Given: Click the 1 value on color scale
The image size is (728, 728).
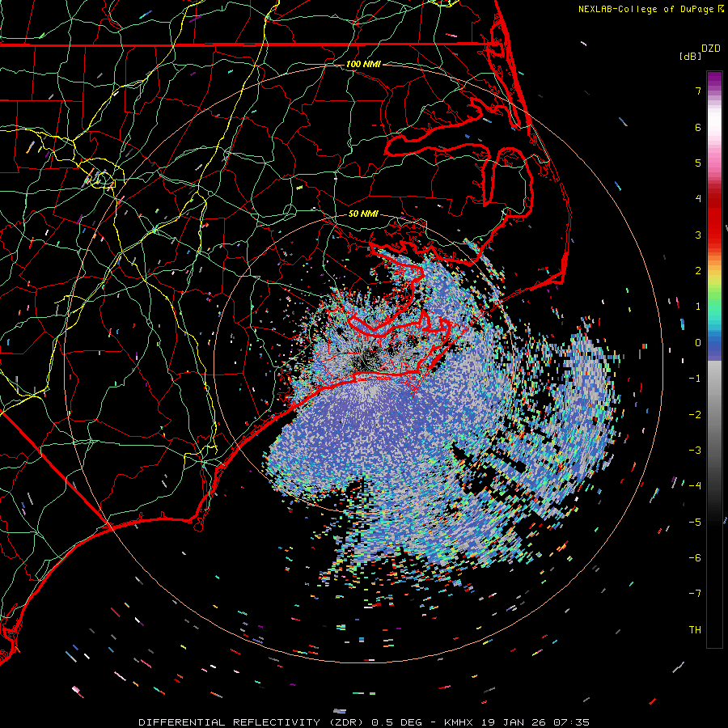Looking at the screenshot, I should click(698, 307).
